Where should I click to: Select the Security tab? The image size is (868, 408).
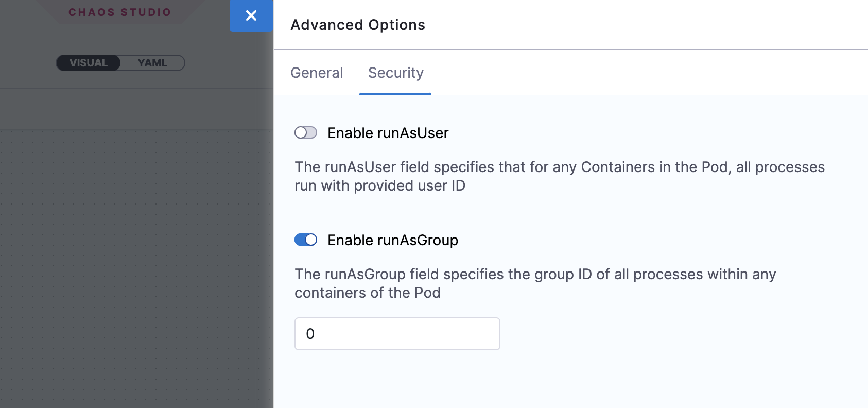coord(395,73)
